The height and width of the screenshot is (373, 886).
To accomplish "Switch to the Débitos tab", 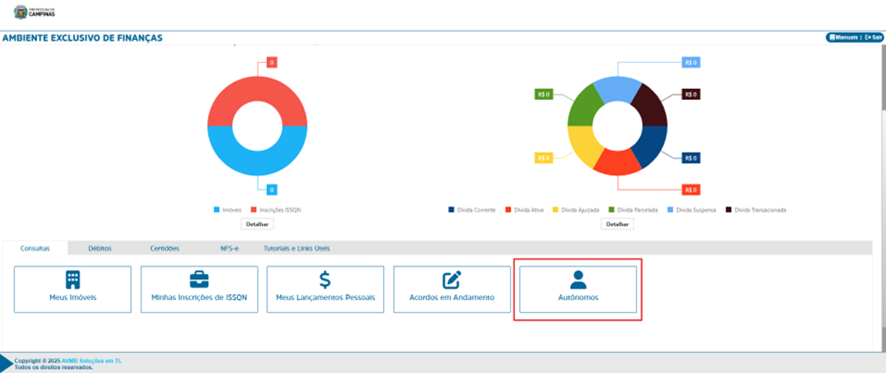I will point(100,248).
